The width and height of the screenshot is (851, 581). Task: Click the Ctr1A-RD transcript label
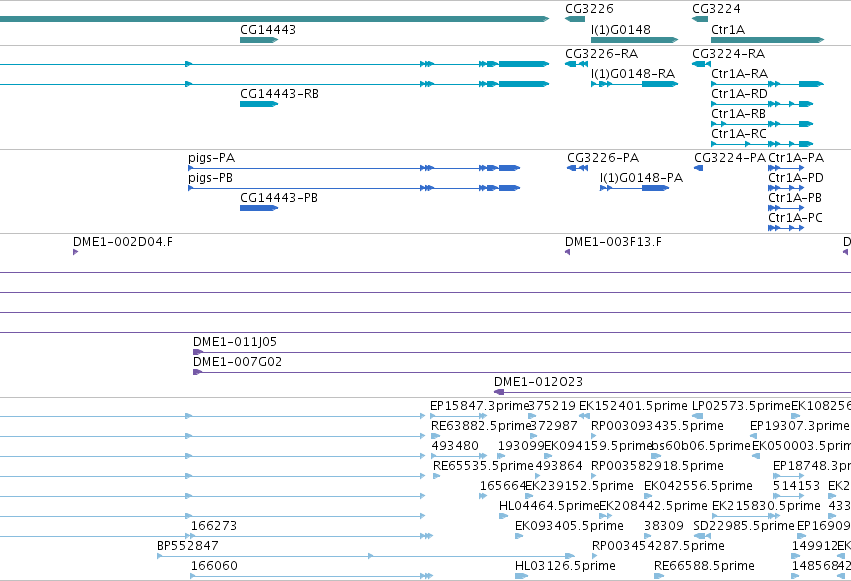[739, 94]
